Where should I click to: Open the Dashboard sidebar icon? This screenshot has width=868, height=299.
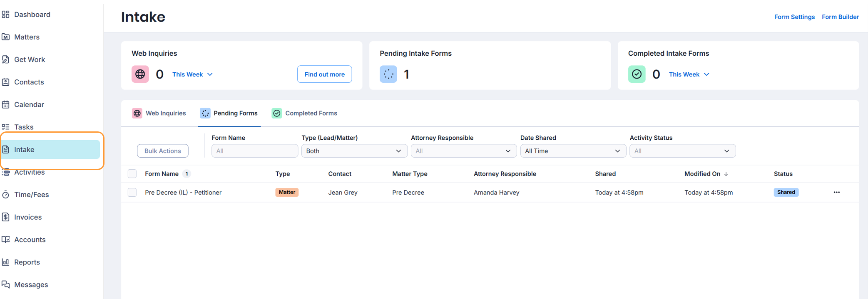[6, 15]
